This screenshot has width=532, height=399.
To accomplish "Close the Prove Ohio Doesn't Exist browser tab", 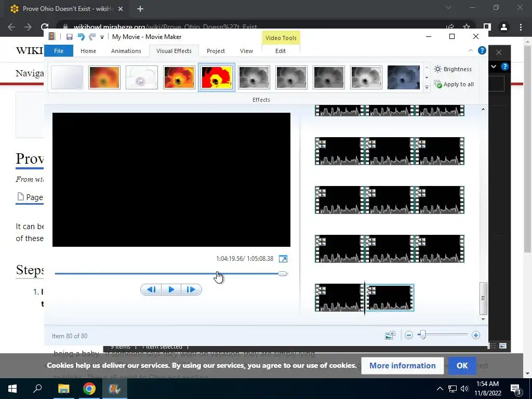I will [x=121, y=9].
